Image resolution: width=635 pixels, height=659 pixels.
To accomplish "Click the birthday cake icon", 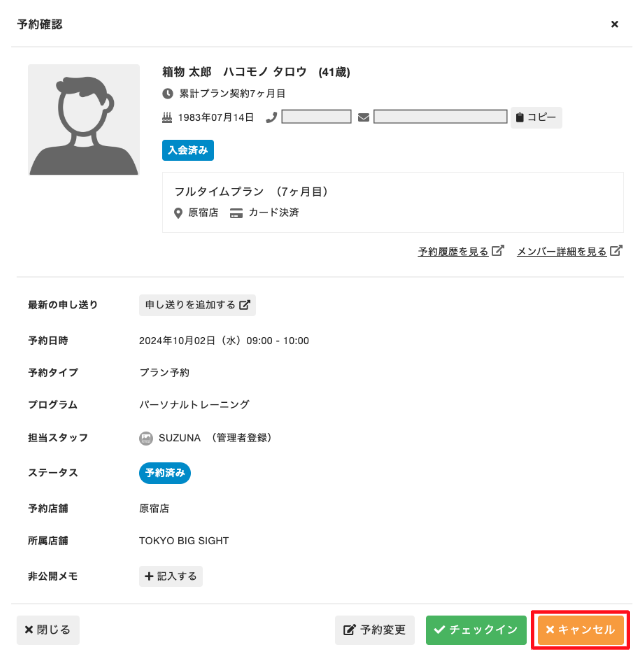I will pos(168,117).
